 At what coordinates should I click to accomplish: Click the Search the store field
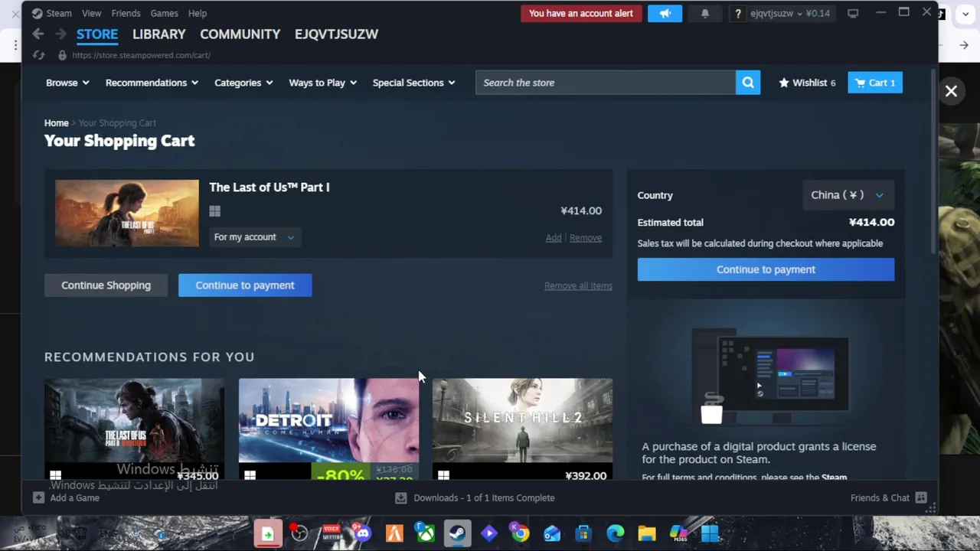pos(606,83)
